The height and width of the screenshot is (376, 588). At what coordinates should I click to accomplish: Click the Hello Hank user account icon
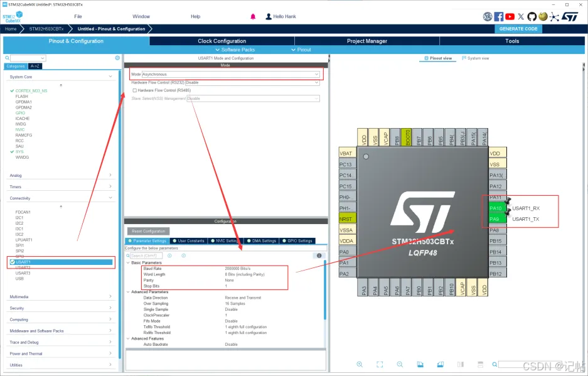[x=269, y=16]
